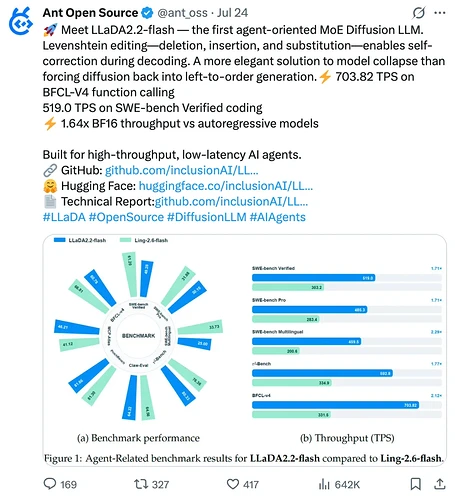The width and height of the screenshot is (455, 500).
Task: Click the #OpenSource hashtag
Action: [x=126, y=217]
